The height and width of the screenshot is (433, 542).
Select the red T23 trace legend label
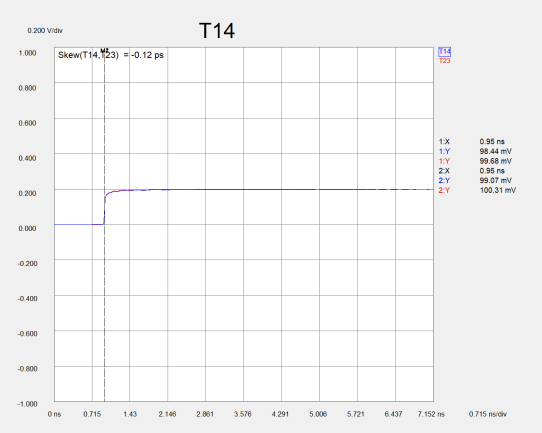pos(445,61)
